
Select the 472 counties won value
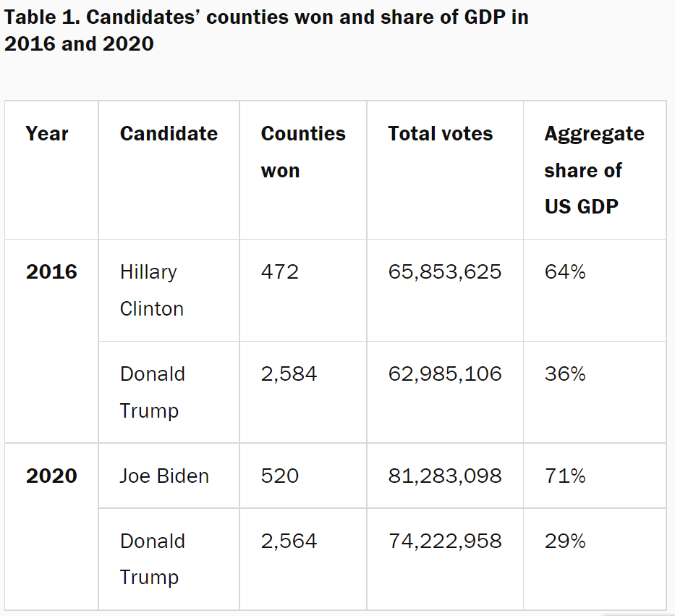[x=279, y=272]
